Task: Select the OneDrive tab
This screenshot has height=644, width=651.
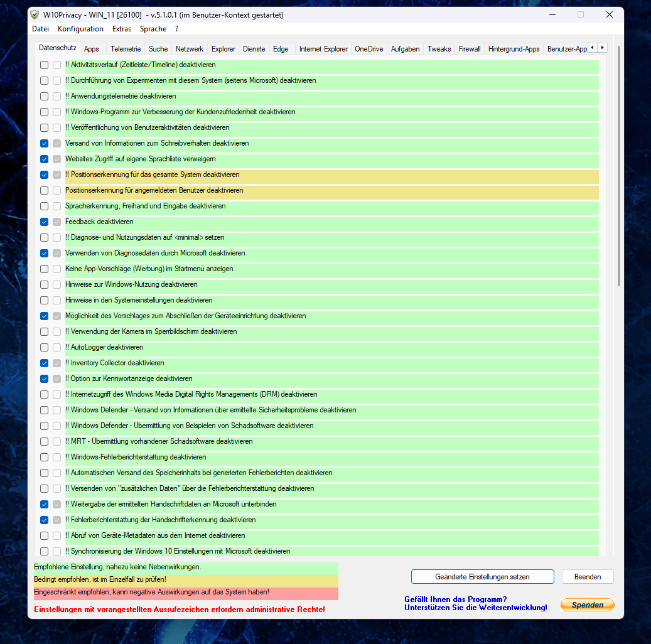Action: point(369,48)
